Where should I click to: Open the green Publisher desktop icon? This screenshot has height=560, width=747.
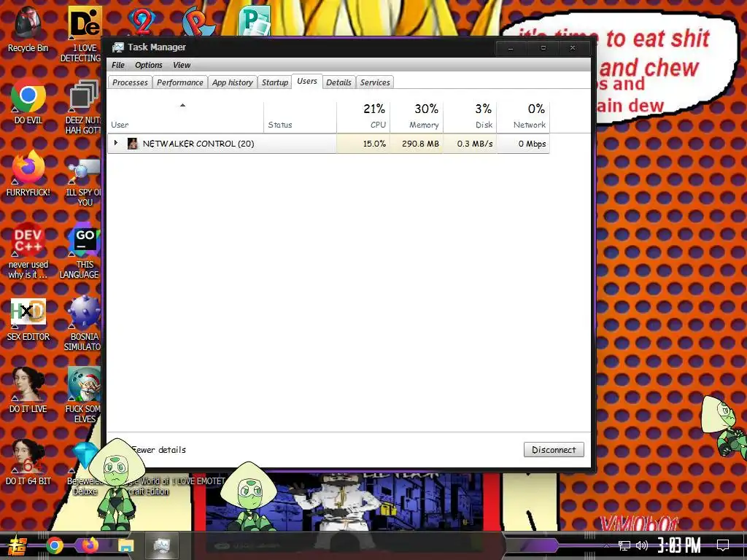(255, 20)
